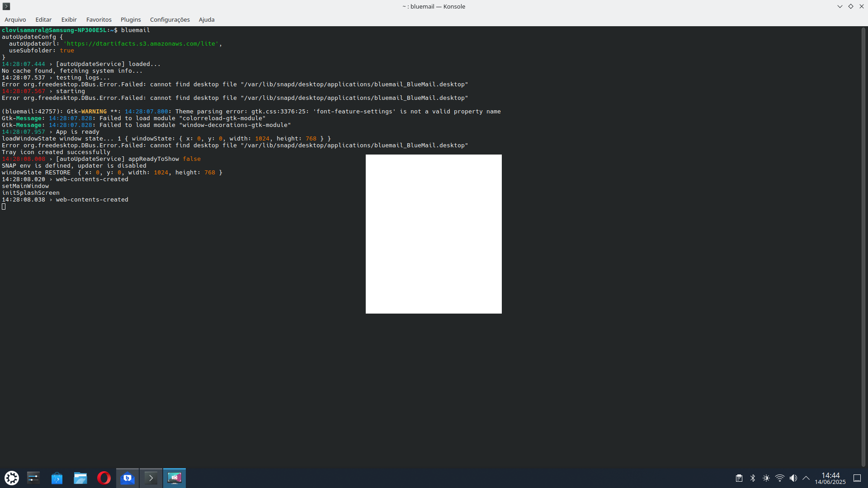
Task: Open the Wi-Fi networks tray applet
Action: (x=780, y=478)
